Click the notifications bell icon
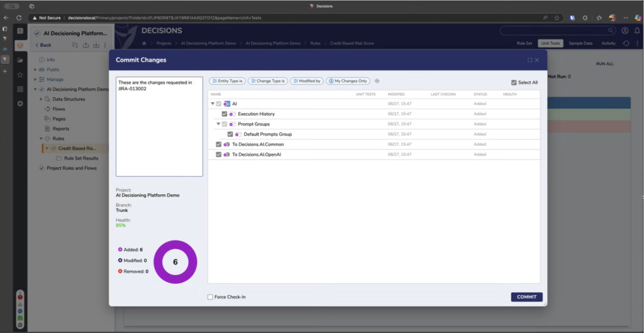The height and width of the screenshot is (333, 644). 636,30
